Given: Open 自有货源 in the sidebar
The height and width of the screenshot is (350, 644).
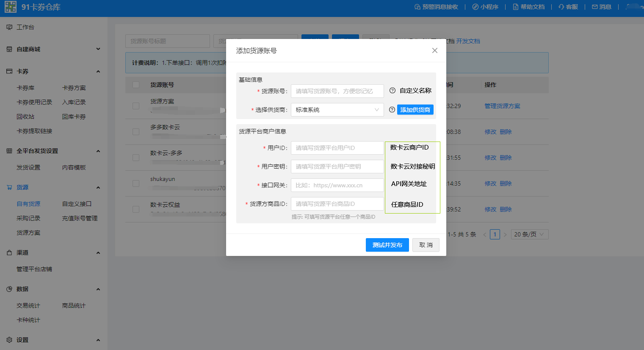Looking at the screenshot, I should pyautogui.click(x=28, y=204).
